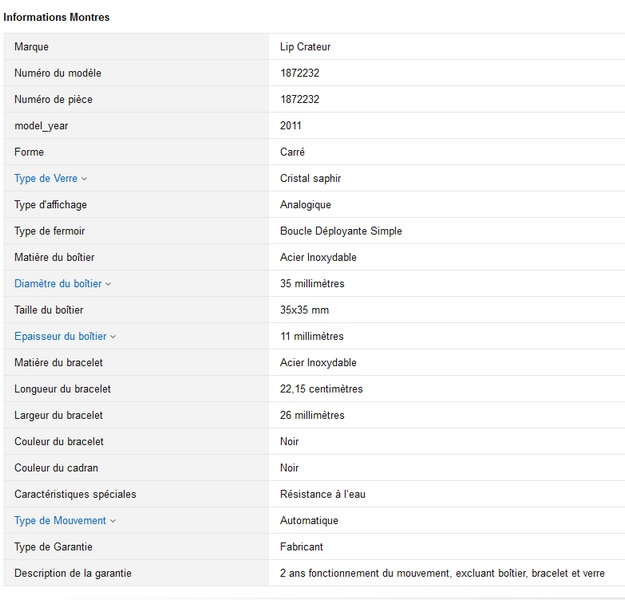Expand the arrow beside Type de Mouvement

(x=113, y=521)
